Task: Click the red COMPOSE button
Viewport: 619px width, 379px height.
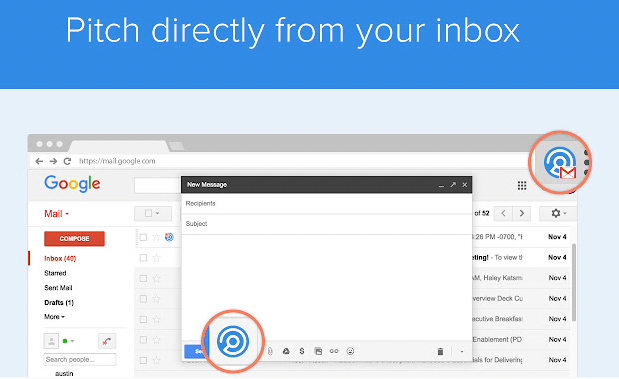Action: (74, 238)
